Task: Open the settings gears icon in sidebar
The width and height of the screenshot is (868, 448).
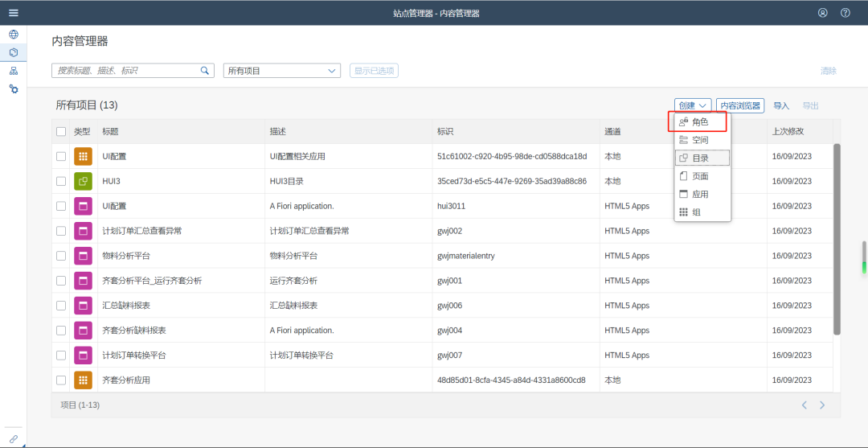Action: click(x=14, y=88)
